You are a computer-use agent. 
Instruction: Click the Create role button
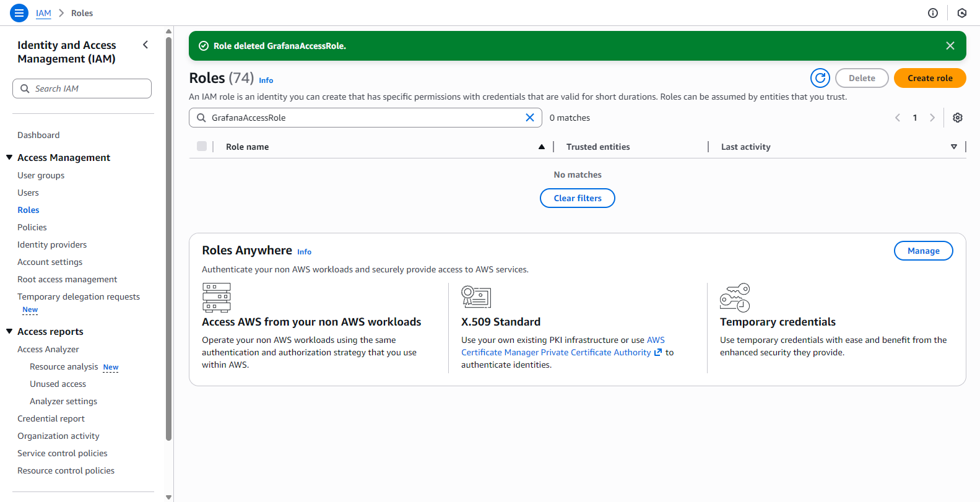click(x=930, y=78)
